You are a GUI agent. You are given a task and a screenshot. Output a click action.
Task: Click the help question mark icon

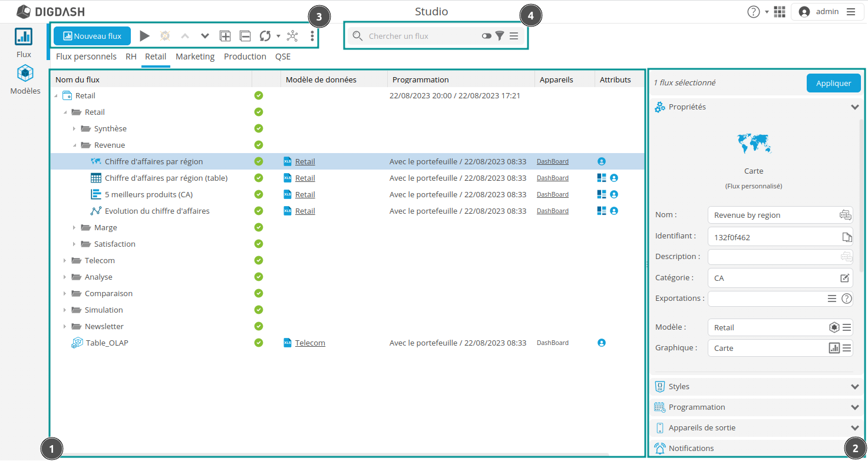[x=753, y=12]
